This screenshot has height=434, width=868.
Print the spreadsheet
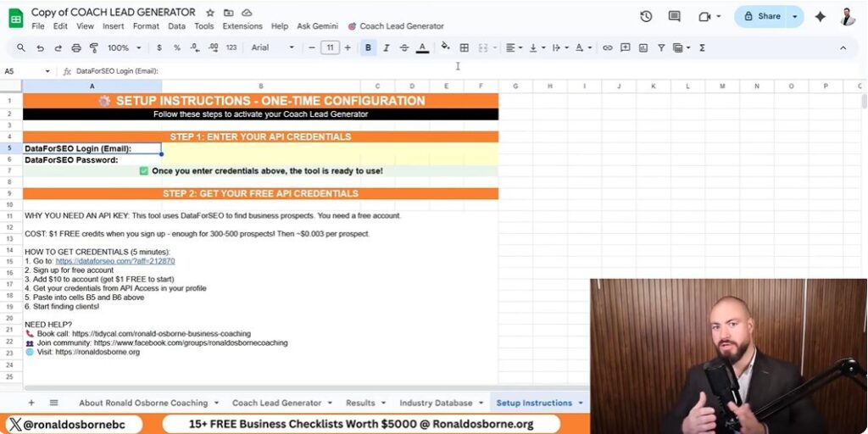76,48
